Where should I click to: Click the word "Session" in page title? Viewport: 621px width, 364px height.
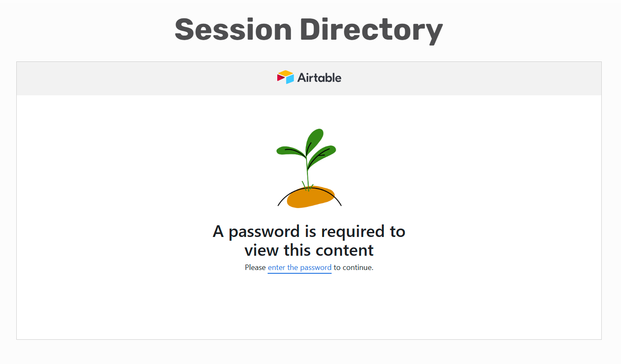[x=233, y=30]
